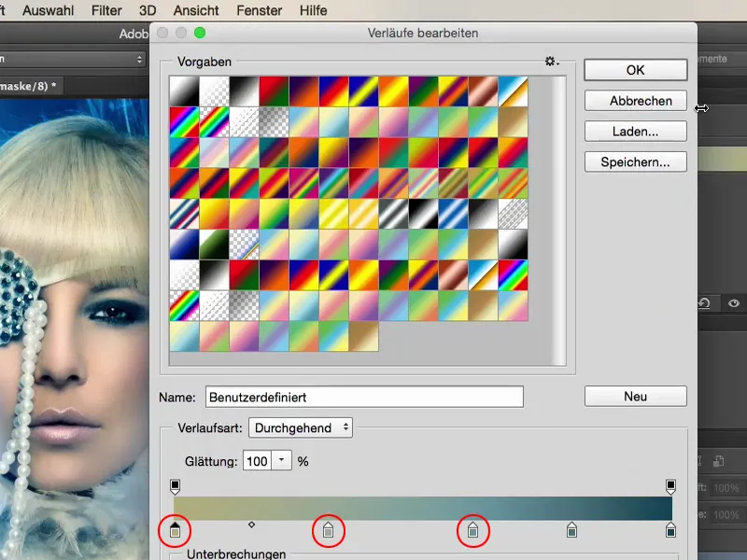This screenshot has height=560, width=747.
Task: Select the fourth teal color stop
Action: (571, 529)
